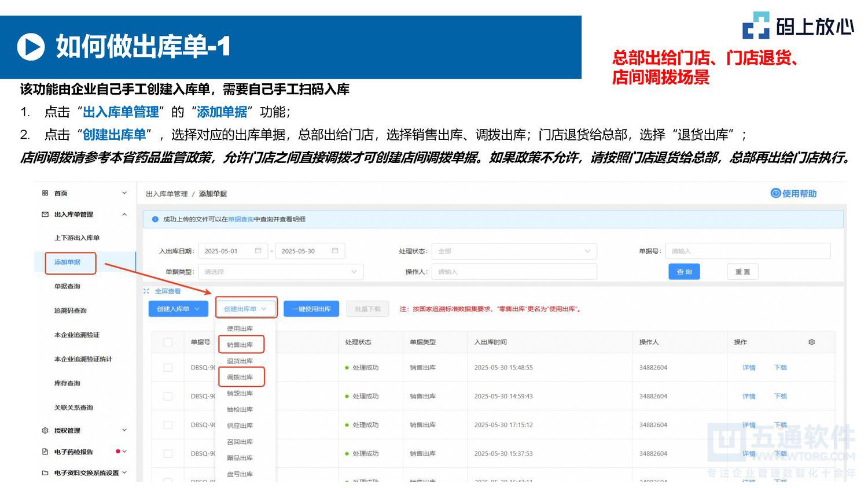
Task: Open 使用帮助 via the question mark icon
Action: coord(775,194)
